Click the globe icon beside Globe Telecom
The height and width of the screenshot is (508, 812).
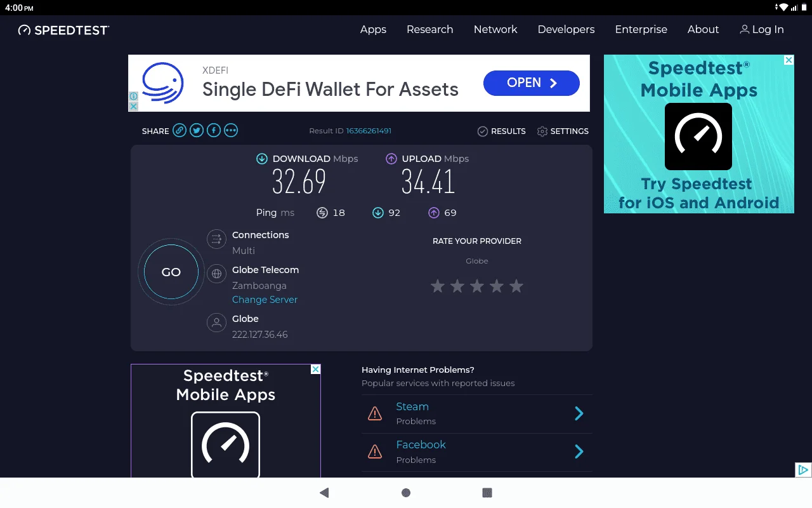(x=216, y=274)
